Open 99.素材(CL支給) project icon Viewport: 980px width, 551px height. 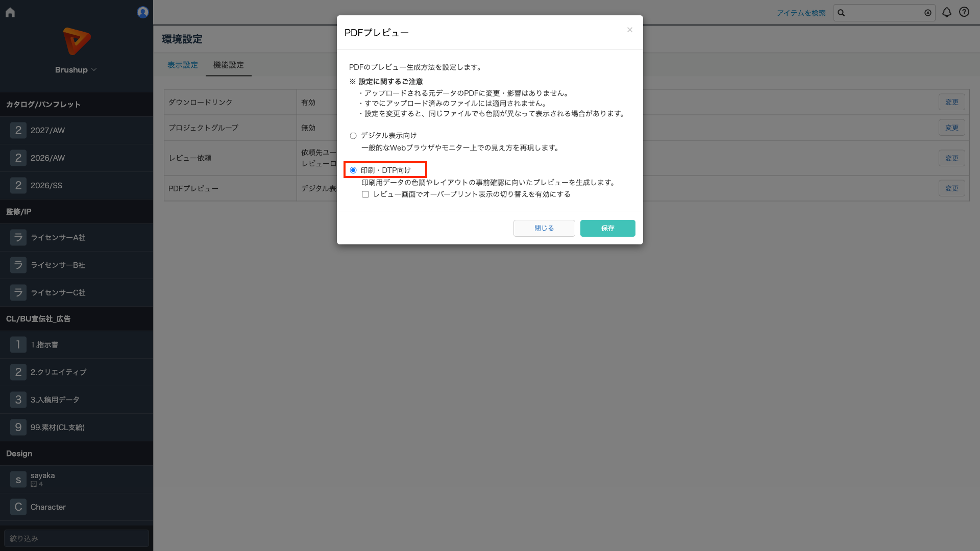[18, 427]
